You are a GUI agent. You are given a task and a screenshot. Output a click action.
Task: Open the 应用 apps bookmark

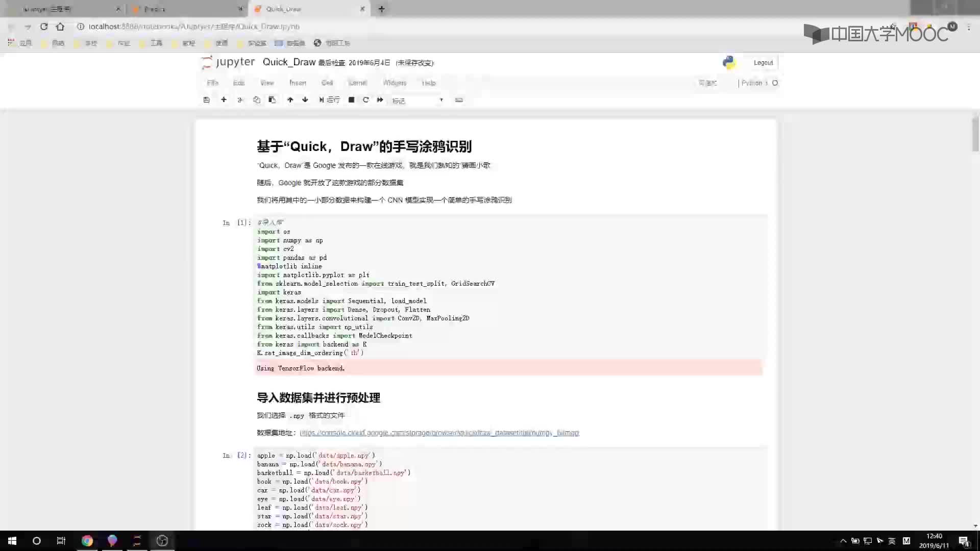pyautogui.click(x=20, y=43)
